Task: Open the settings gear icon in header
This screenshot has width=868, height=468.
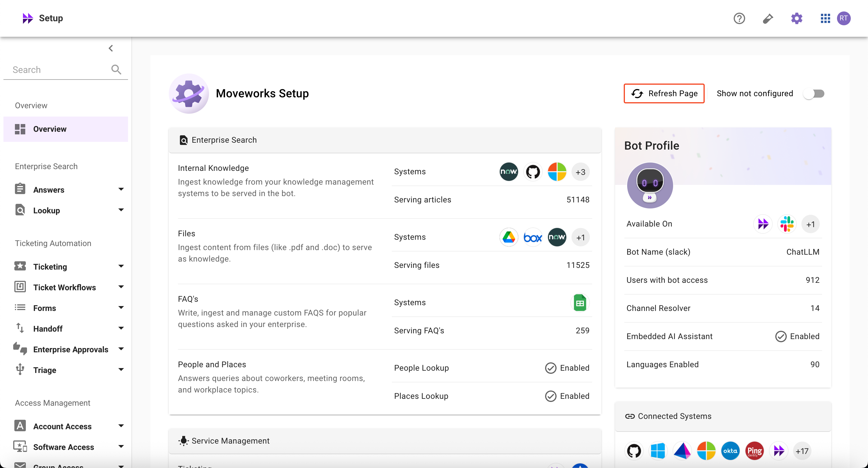Action: [797, 18]
